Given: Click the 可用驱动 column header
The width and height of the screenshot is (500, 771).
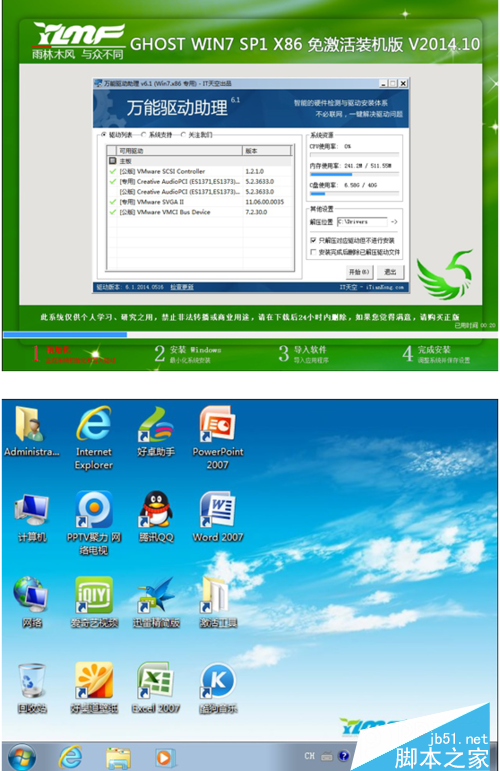Looking at the screenshot, I should click(179, 150).
